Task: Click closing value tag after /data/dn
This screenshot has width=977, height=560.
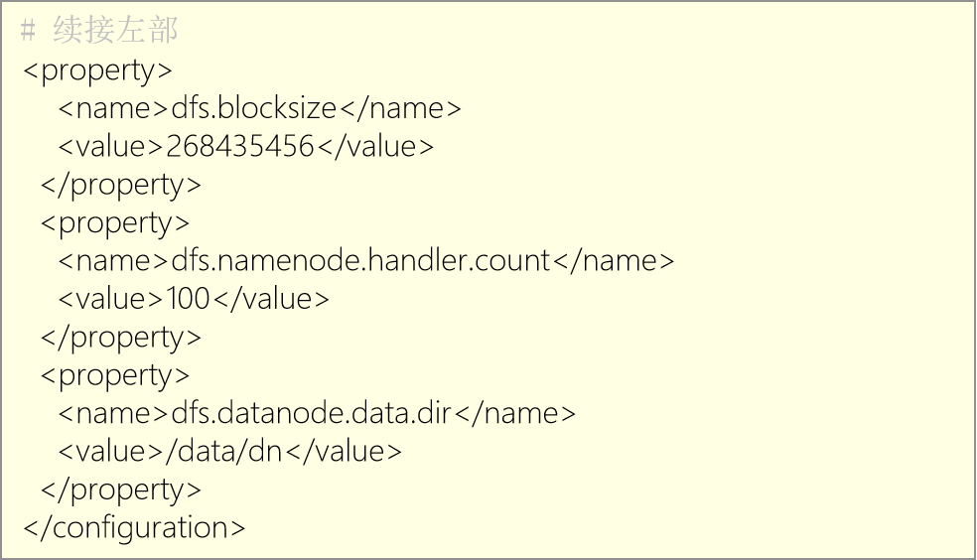Action: [x=344, y=452]
